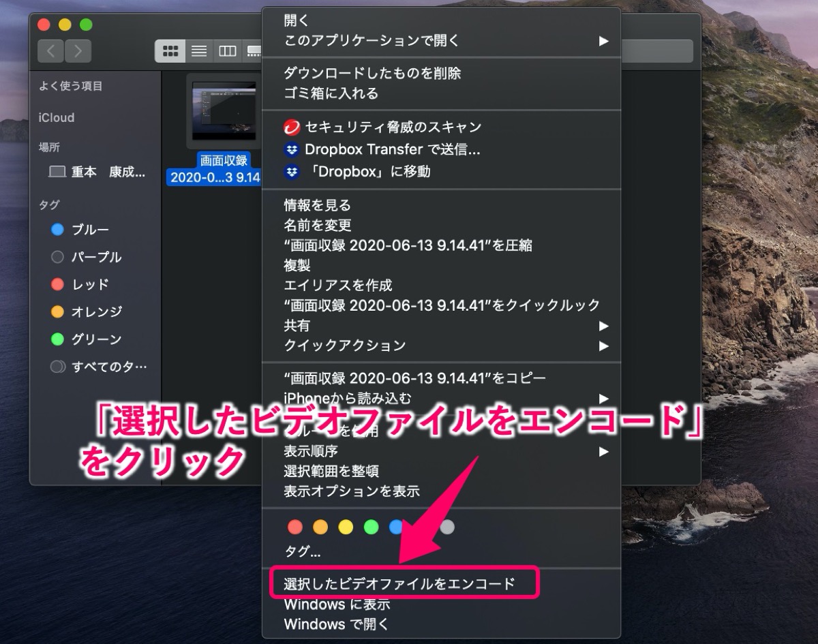This screenshot has width=818, height=644.
Task: Apply orange tag color in context menu
Action: point(320,527)
